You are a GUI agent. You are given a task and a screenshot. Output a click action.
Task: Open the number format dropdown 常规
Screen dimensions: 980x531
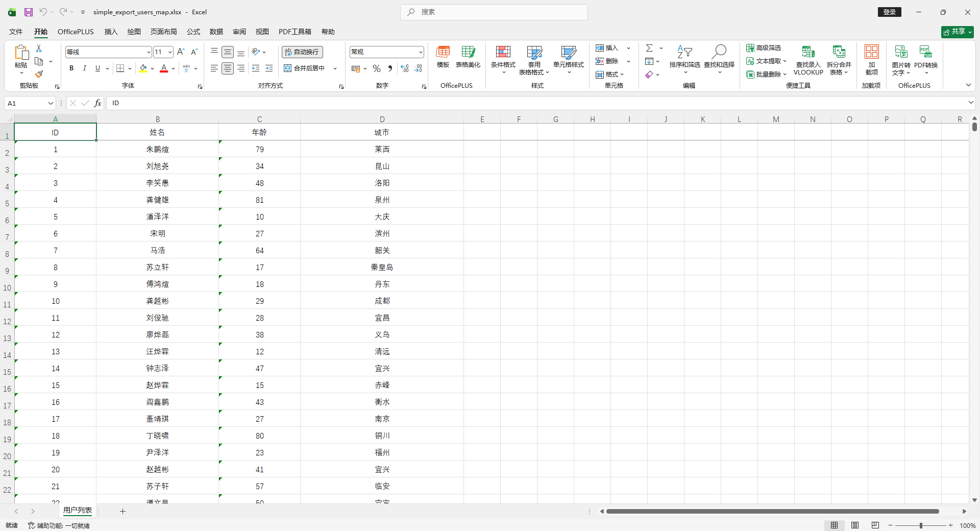[x=421, y=52]
